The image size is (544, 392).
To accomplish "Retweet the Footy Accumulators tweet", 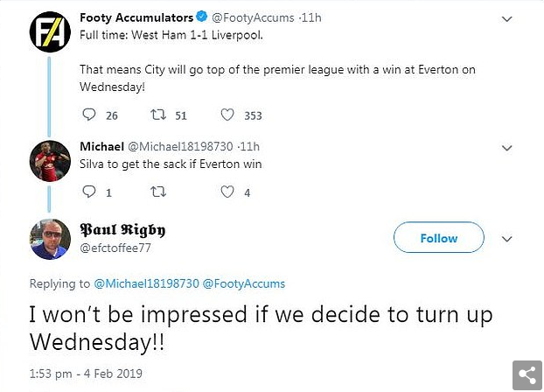I will coord(157,115).
